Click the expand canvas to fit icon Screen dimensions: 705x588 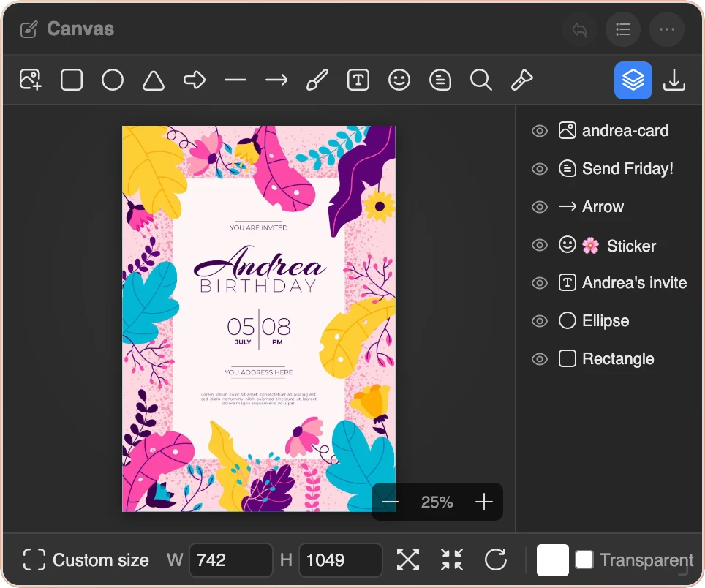point(408,559)
